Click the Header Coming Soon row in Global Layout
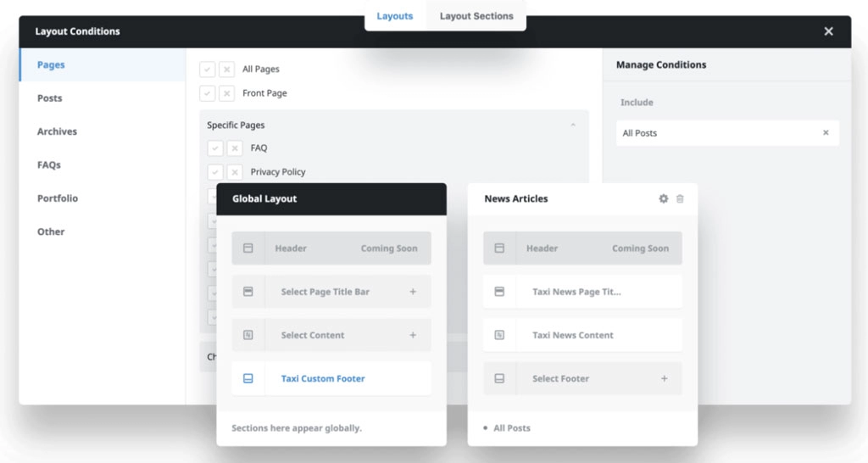This screenshot has height=463, width=868. (331, 248)
